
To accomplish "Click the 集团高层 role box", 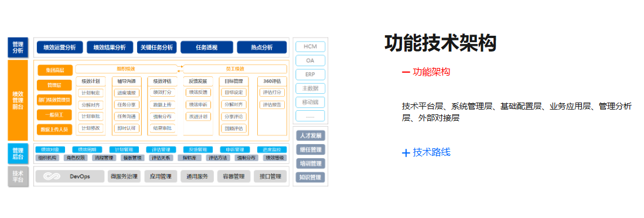I will pos(54,70).
